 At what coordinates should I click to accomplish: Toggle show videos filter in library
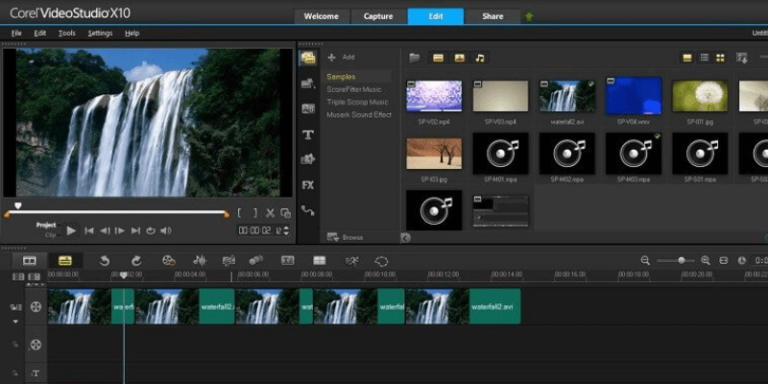tap(438, 58)
